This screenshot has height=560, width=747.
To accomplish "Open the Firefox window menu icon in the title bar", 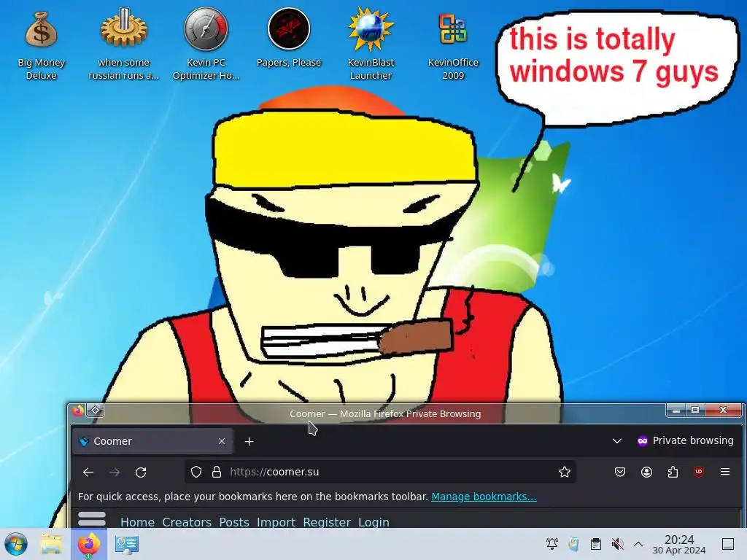I will (x=78, y=410).
